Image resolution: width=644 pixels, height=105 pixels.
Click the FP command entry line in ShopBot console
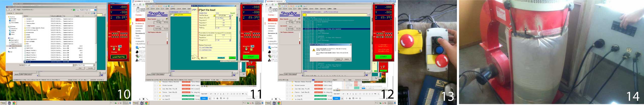(x=182, y=15)
